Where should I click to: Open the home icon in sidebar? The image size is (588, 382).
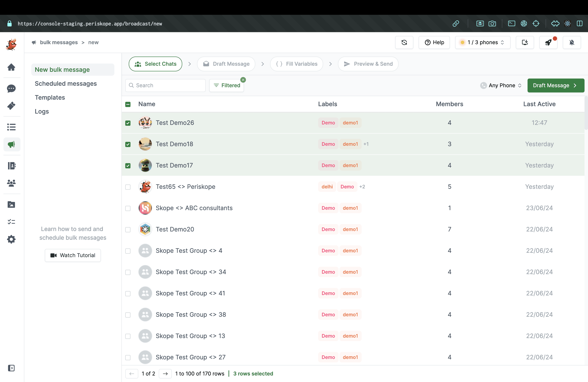[11, 67]
